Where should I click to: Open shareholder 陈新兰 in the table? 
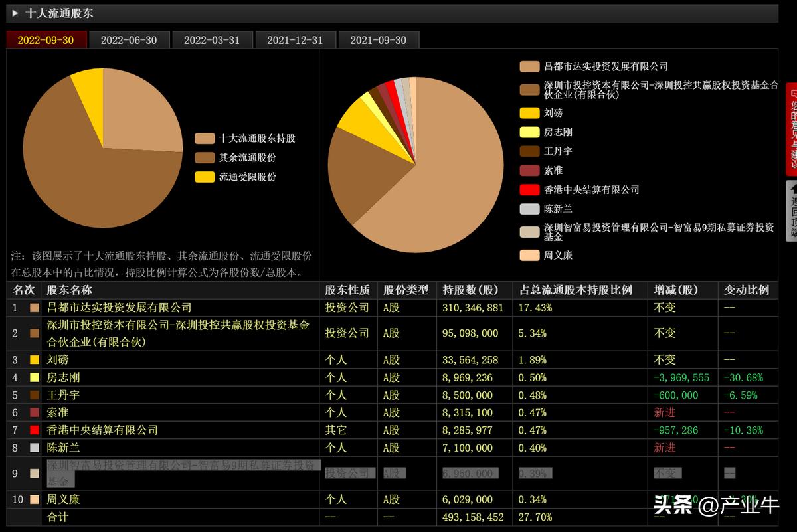[64, 448]
